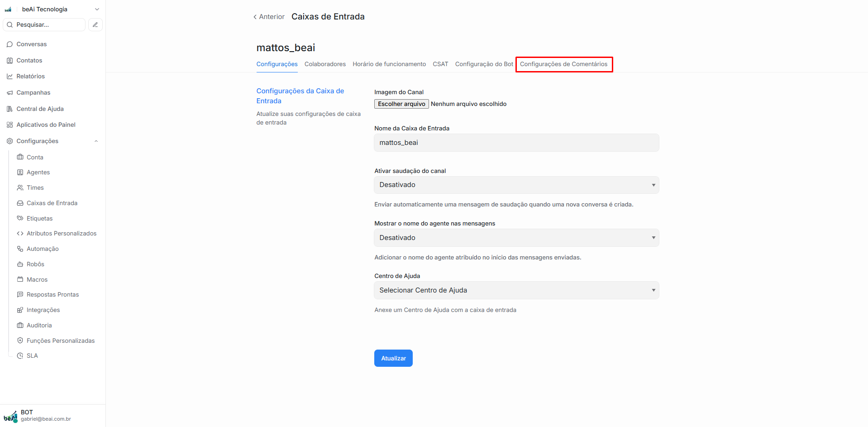Open Mostrar nome do agente dropdown
This screenshot has width=868, height=427.
516,238
